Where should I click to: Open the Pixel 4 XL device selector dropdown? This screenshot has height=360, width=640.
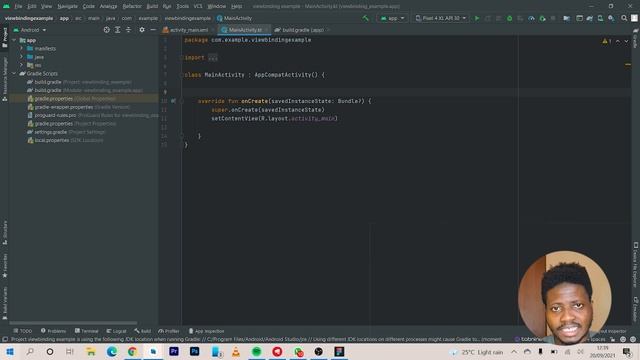click(440, 18)
